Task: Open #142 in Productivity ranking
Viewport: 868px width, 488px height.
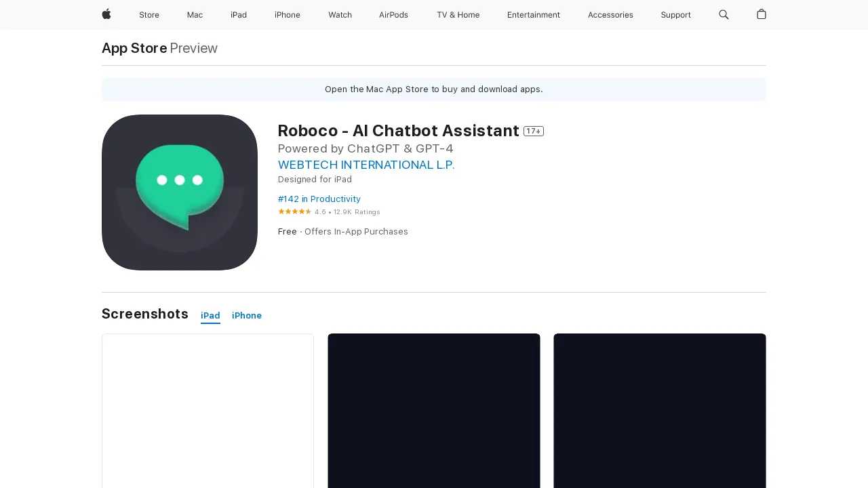Action: (x=319, y=199)
